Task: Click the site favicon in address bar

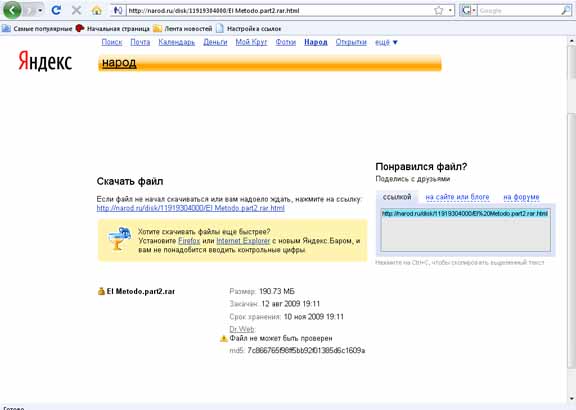Action: point(118,10)
